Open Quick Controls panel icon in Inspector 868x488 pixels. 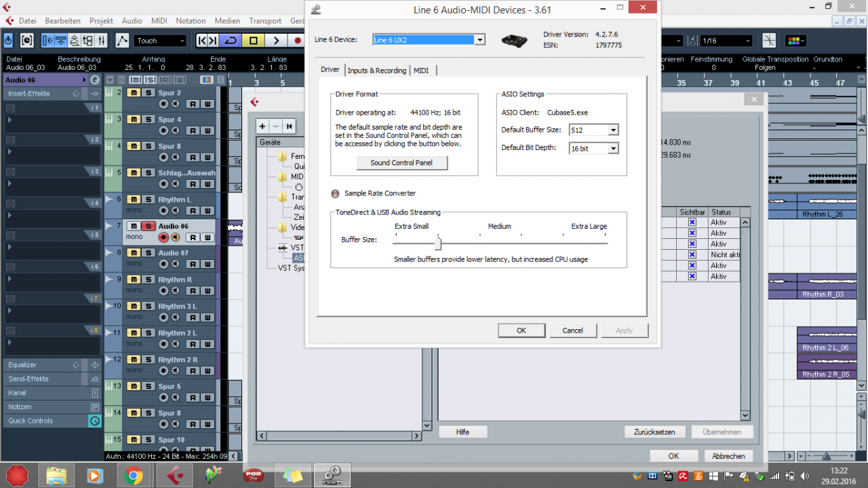pyautogui.click(x=95, y=421)
